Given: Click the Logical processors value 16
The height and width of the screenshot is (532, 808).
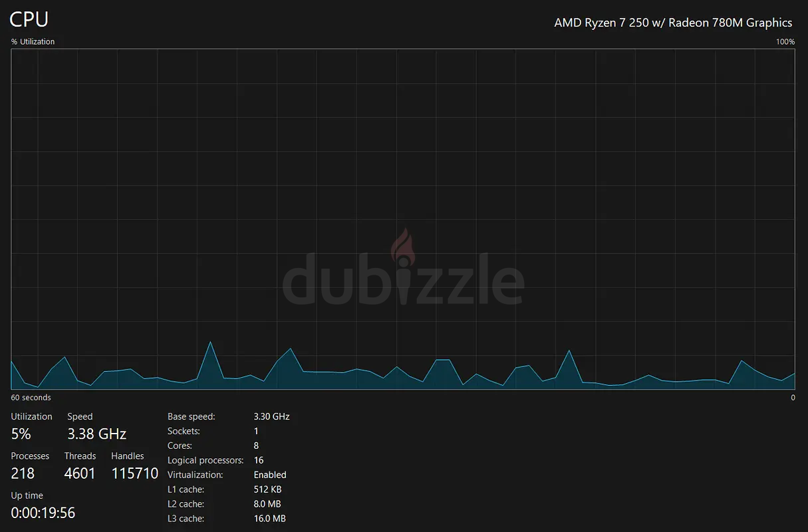Looking at the screenshot, I should (x=259, y=460).
